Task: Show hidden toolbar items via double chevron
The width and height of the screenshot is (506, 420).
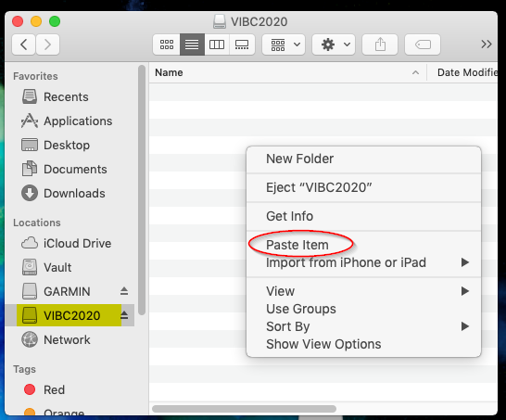Action: click(x=486, y=45)
